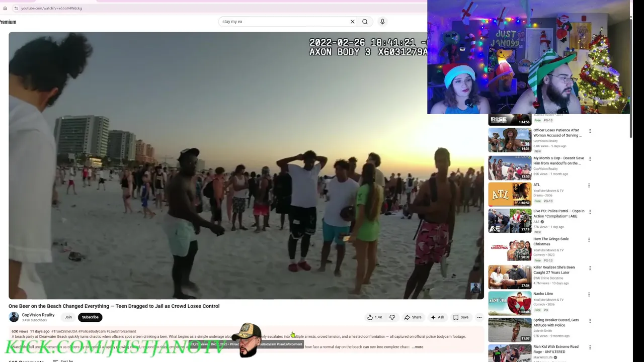The image size is (644, 362).
Task: Open 'Killer Realizes She's Been Caught' thumbnail
Action: (510, 277)
